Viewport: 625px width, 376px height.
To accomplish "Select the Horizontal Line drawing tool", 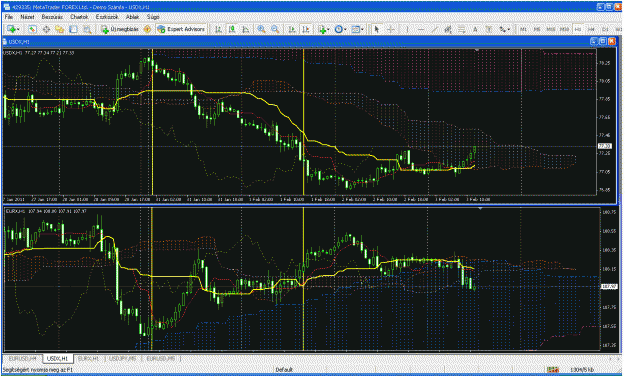I will coord(421,29).
